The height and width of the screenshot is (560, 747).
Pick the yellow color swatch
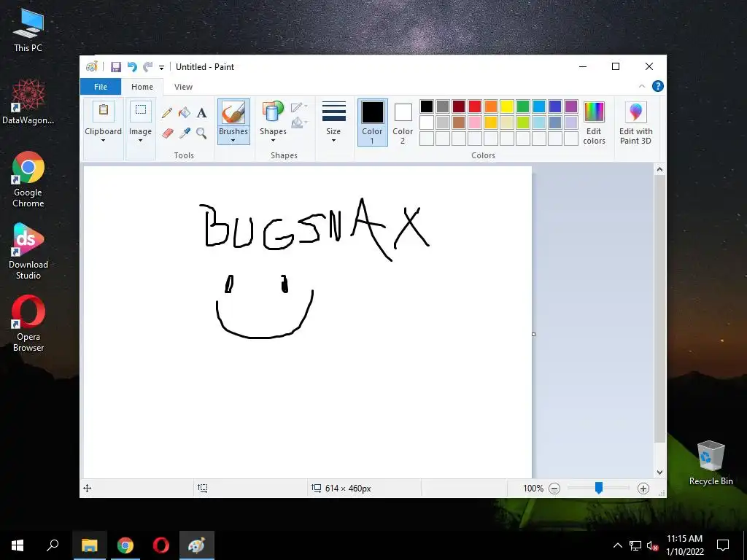pos(507,106)
